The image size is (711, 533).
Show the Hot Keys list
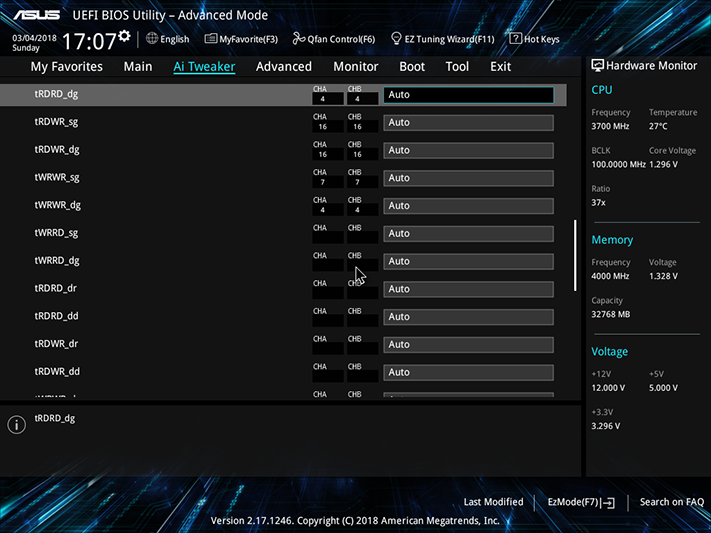pos(541,39)
